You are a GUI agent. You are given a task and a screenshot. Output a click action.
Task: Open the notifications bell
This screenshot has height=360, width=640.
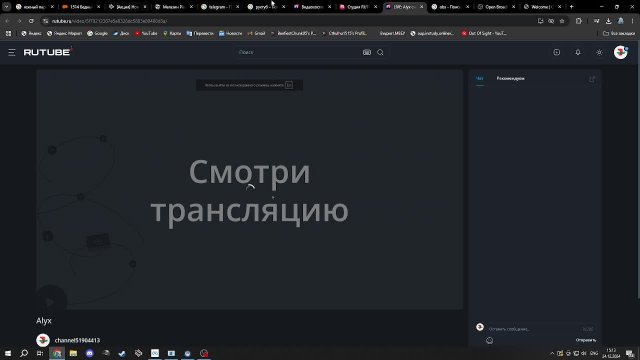coord(578,52)
